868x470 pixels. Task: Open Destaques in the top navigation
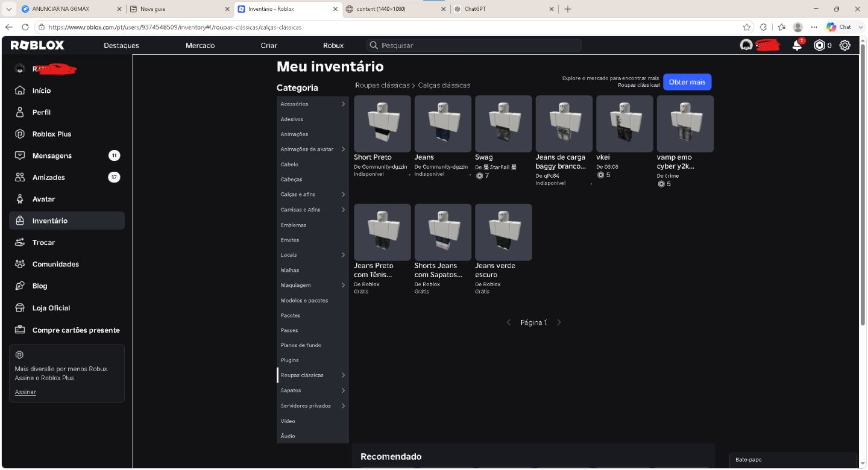[x=121, y=45]
